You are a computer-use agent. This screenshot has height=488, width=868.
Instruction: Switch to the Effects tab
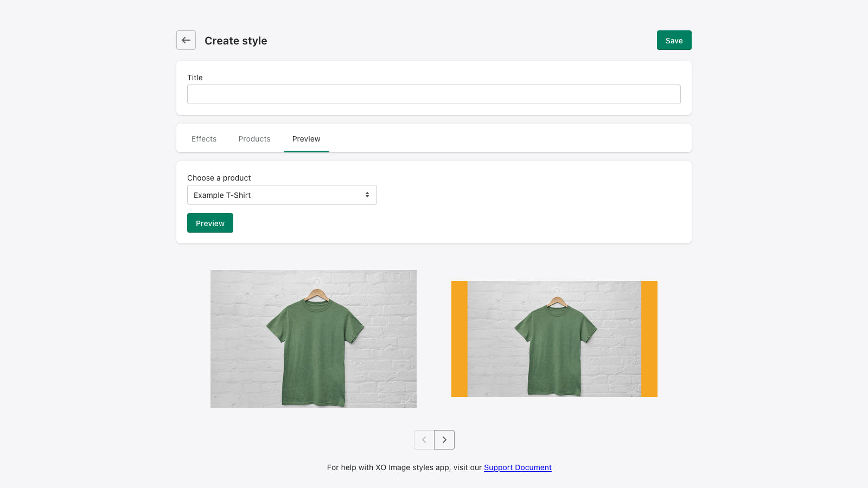pyautogui.click(x=204, y=139)
